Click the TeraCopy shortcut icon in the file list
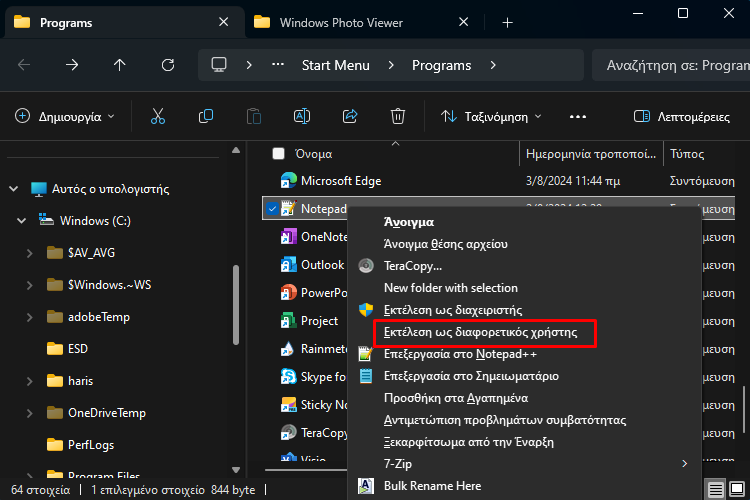The image size is (750, 500). point(288,433)
